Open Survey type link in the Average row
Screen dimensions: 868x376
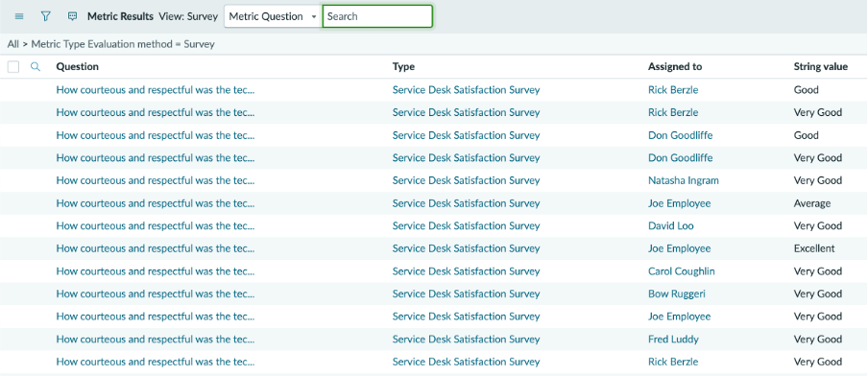click(466, 203)
